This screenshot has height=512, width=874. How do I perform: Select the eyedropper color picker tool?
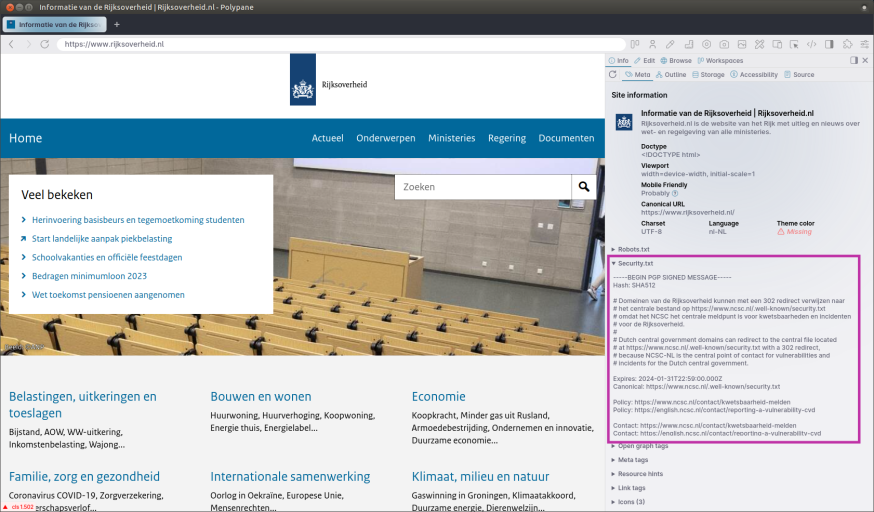(670, 44)
